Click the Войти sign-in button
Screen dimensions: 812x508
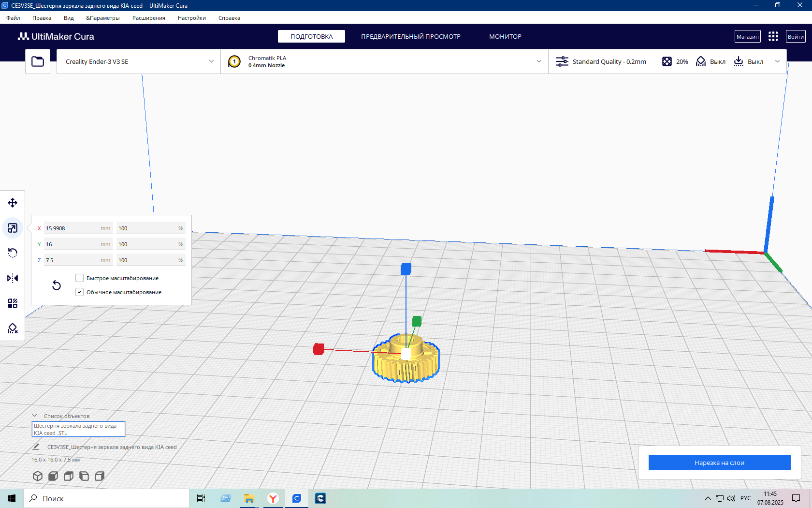click(796, 36)
